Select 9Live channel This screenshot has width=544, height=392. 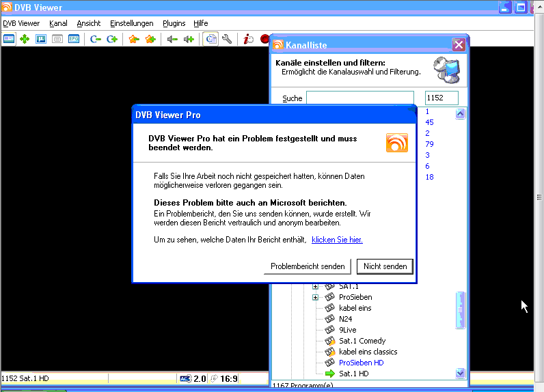pyautogui.click(x=348, y=330)
